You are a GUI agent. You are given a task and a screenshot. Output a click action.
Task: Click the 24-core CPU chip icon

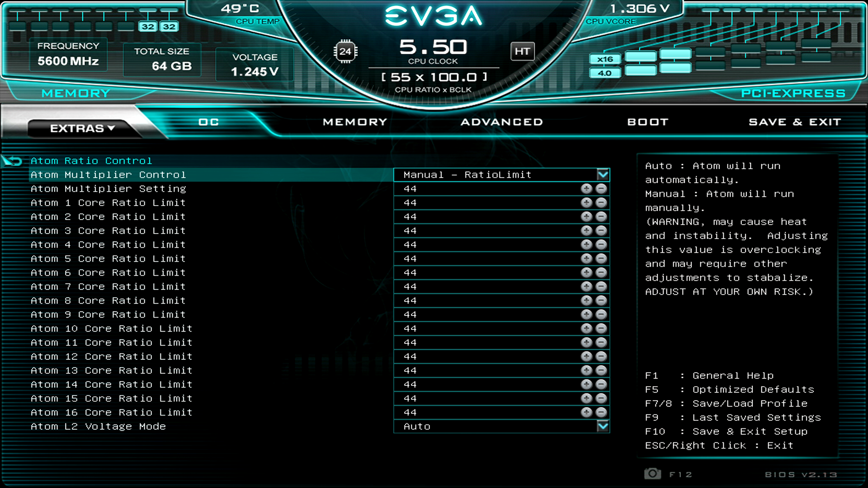pyautogui.click(x=345, y=52)
